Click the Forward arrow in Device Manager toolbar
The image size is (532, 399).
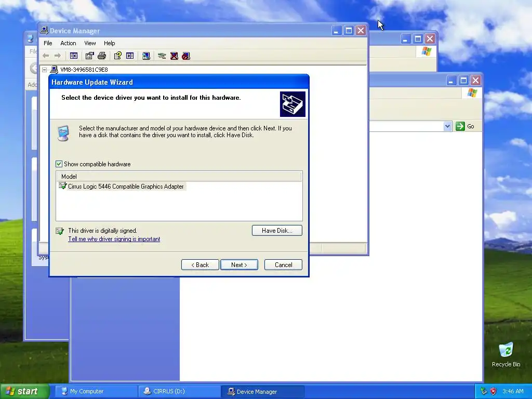tap(58, 56)
